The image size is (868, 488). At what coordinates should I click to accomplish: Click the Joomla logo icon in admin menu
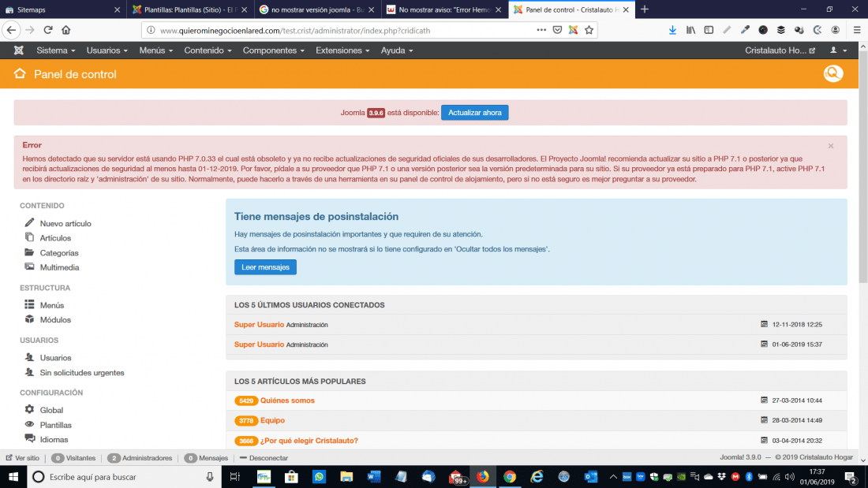18,50
